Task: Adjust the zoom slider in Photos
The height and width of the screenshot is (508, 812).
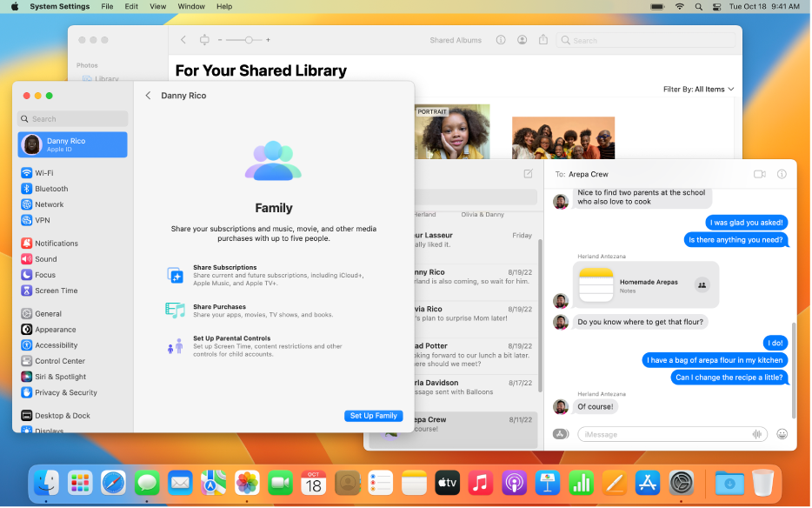Action: click(248, 39)
